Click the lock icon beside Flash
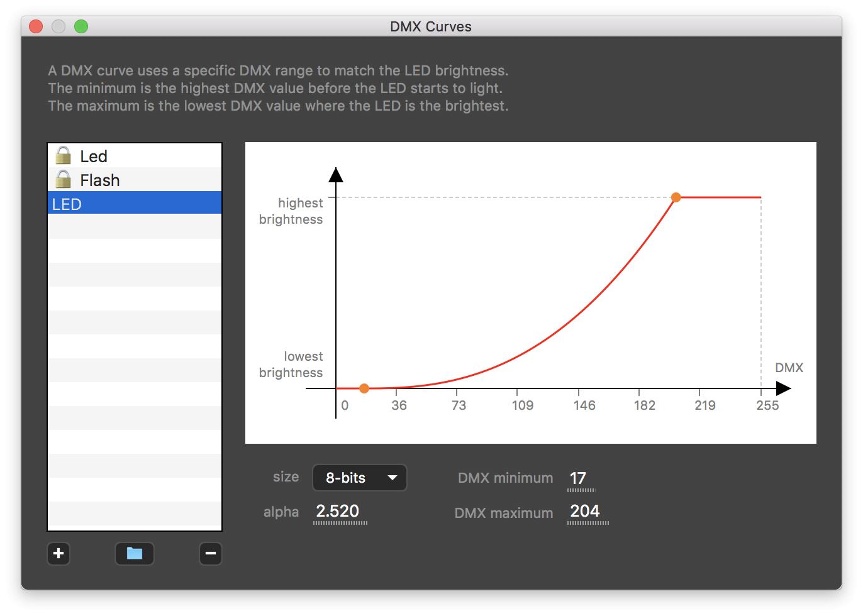This screenshot has width=863, height=616. (x=63, y=179)
